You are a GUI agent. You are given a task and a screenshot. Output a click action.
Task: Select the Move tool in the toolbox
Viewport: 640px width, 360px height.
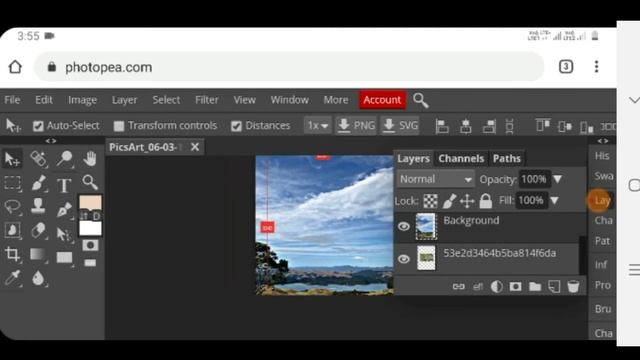[12, 159]
